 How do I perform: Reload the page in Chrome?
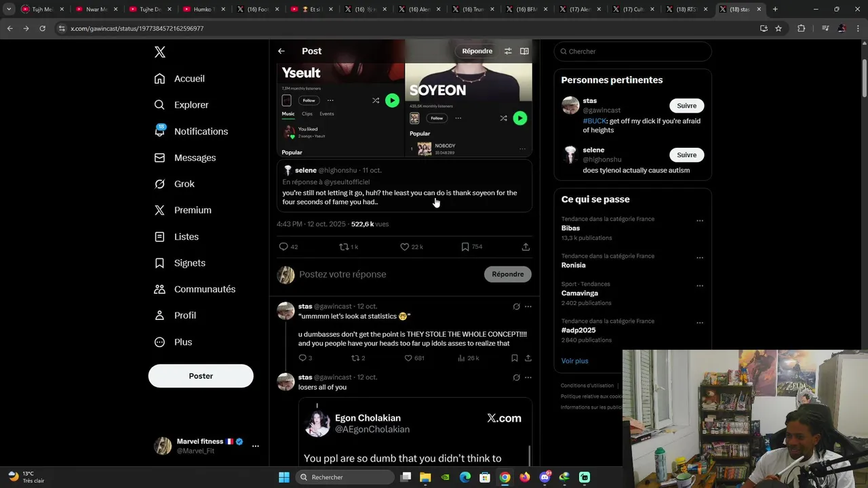42,28
